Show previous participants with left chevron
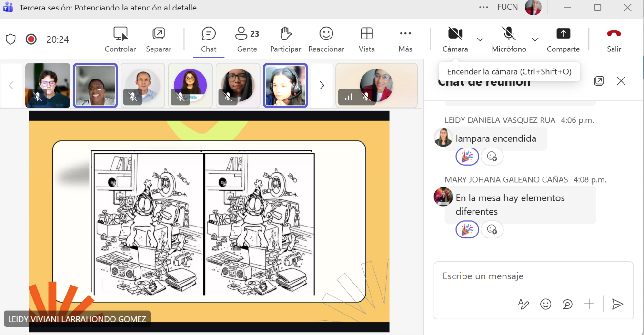The width and height of the screenshot is (644, 335). [11, 86]
